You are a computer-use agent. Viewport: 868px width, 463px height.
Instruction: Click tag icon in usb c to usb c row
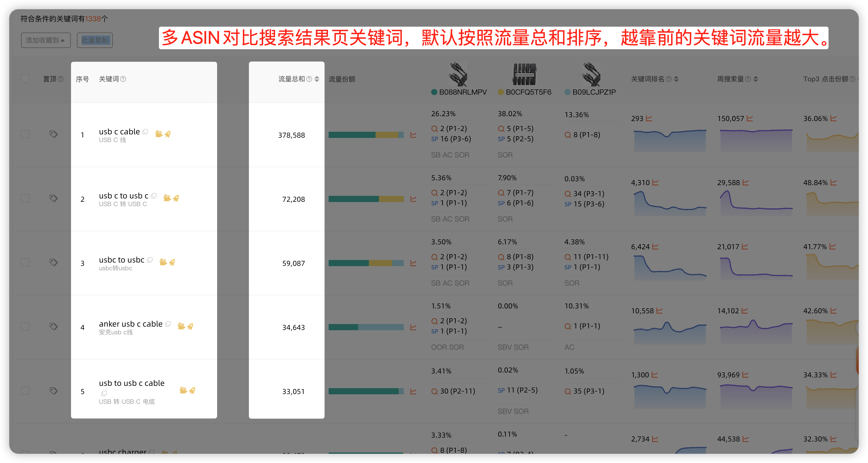click(54, 198)
